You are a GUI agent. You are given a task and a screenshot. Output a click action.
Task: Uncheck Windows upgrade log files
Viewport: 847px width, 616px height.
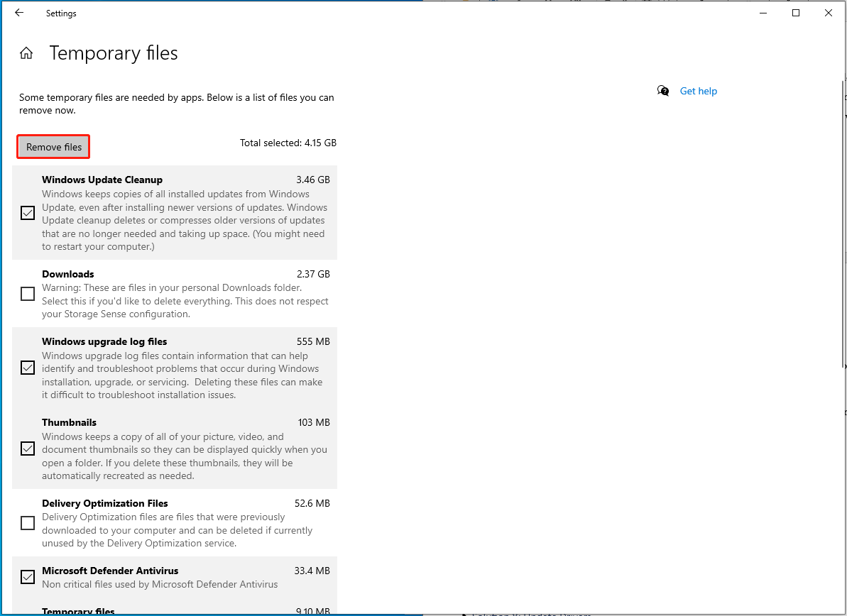pos(27,368)
